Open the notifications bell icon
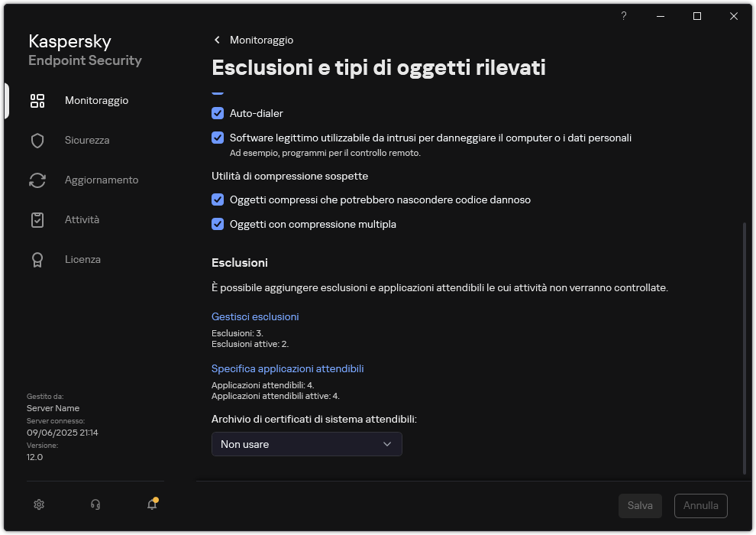 click(151, 505)
